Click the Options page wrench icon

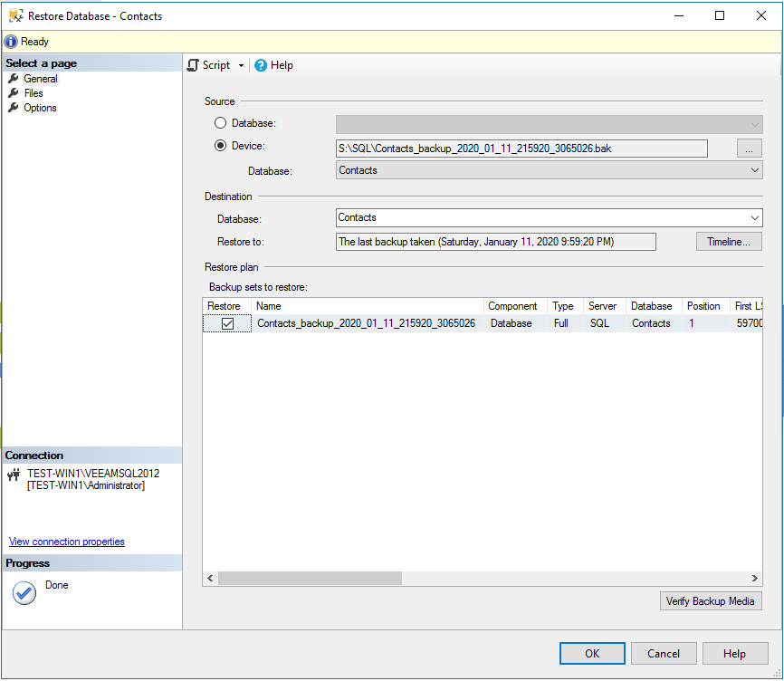tap(14, 108)
